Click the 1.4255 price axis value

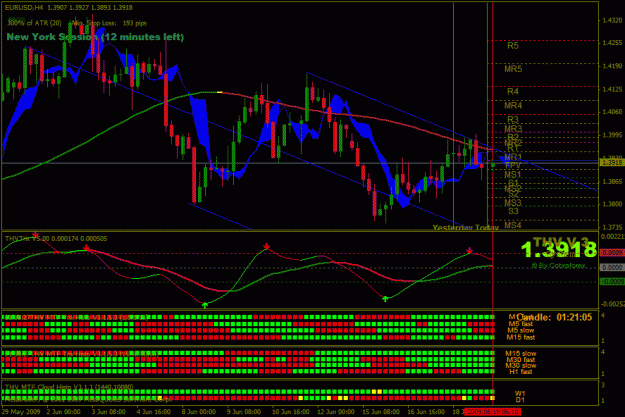tap(612, 43)
